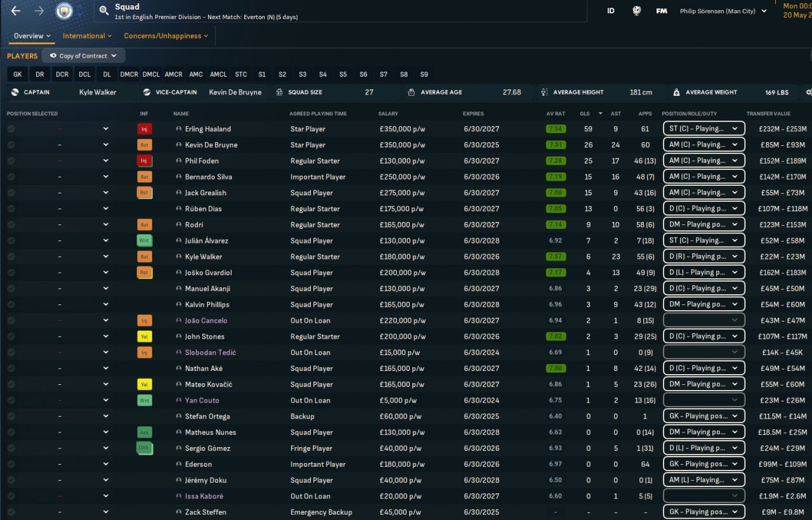Viewport: 812px width, 520px height.
Task: Click the world globe icon
Action: (636, 11)
